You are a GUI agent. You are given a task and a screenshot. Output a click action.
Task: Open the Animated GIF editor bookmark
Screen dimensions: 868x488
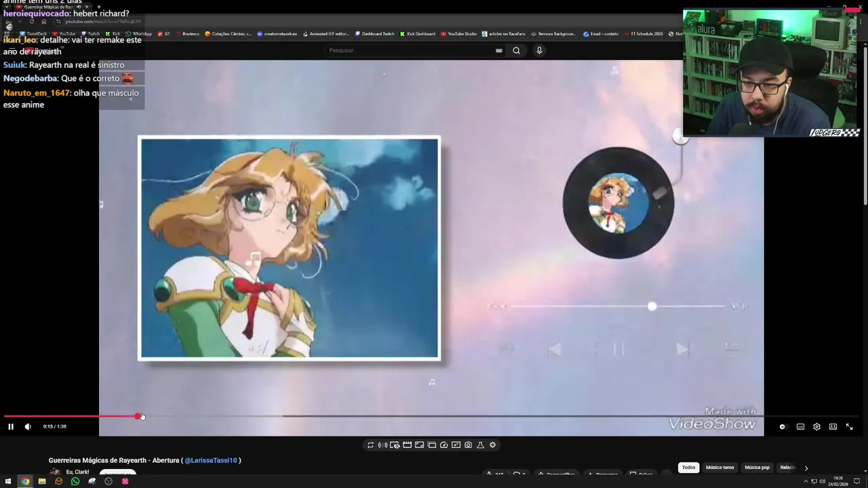tap(325, 34)
